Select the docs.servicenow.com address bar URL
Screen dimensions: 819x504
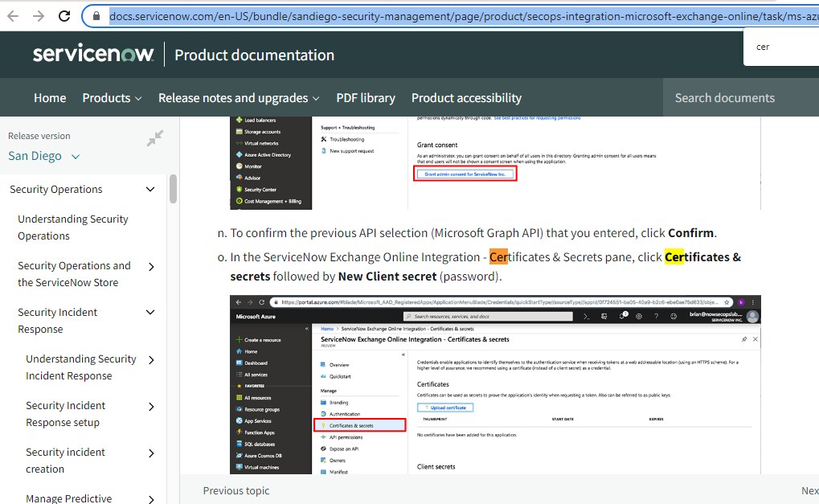(x=463, y=16)
